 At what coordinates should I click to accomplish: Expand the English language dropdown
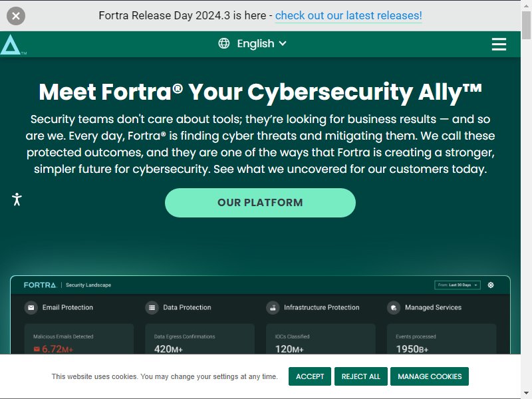261,43
